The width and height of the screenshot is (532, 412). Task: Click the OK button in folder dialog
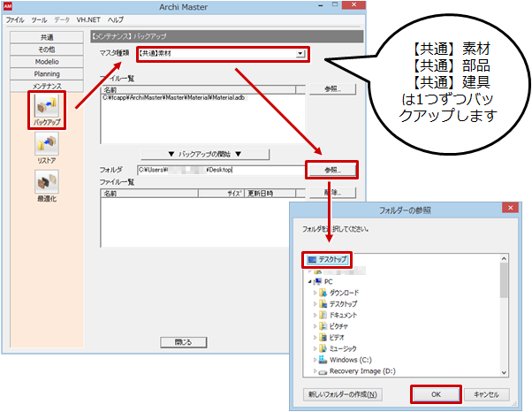tap(434, 394)
